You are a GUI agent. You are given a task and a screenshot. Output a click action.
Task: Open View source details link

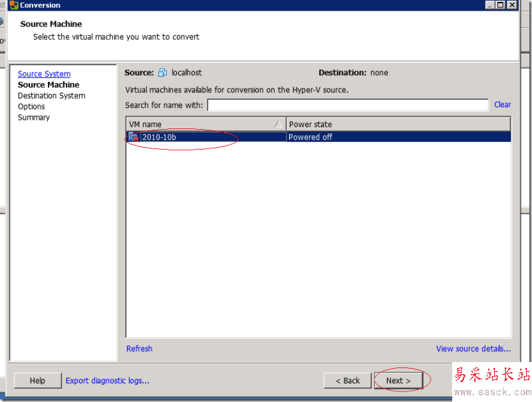click(473, 348)
